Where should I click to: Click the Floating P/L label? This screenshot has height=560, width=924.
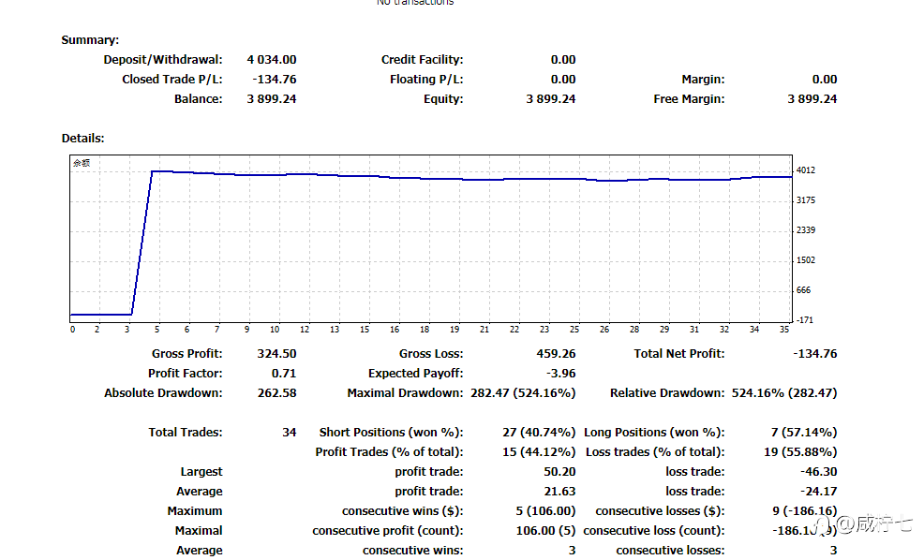click(426, 79)
